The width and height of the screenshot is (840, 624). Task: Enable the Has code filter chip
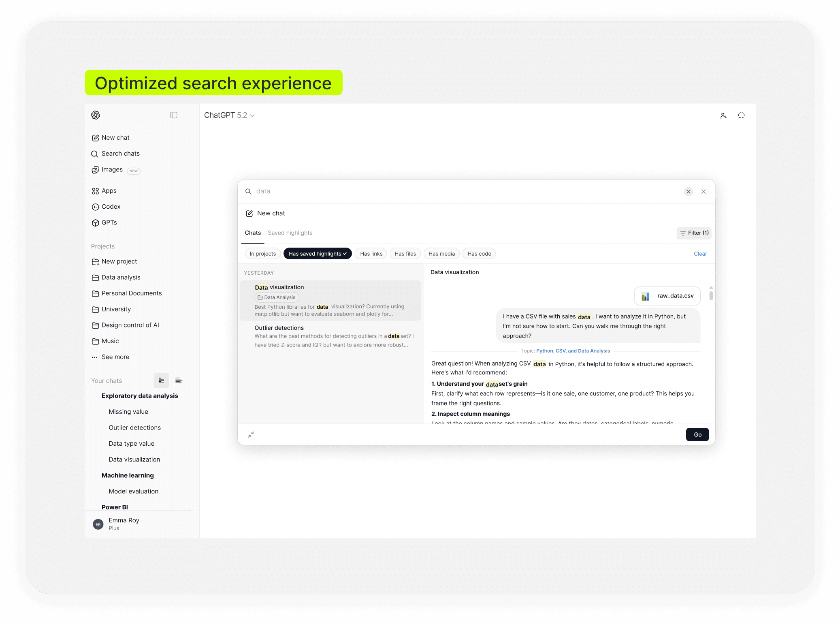479,254
